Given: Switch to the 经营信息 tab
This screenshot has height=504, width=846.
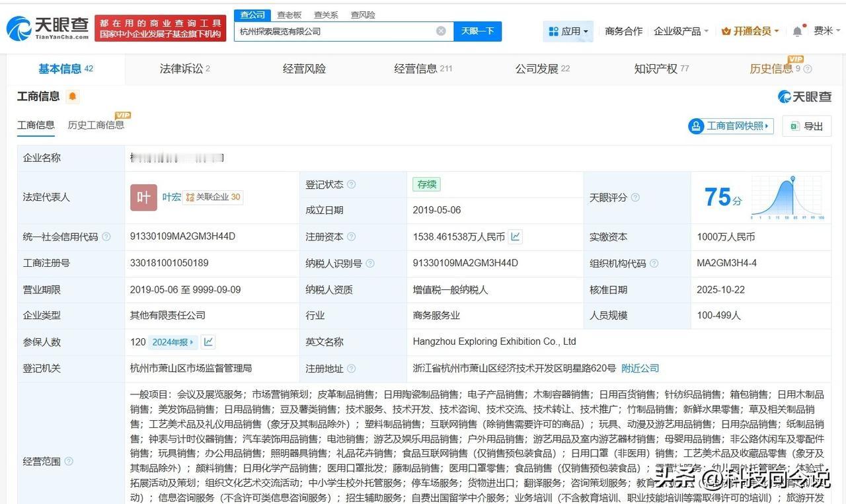Looking at the screenshot, I should (x=423, y=69).
